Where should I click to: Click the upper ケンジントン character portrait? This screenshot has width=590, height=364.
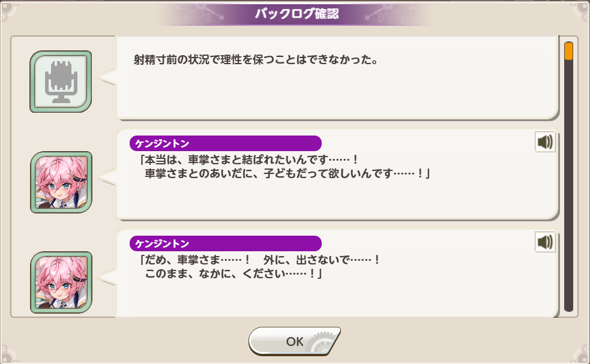(x=61, y=182)
